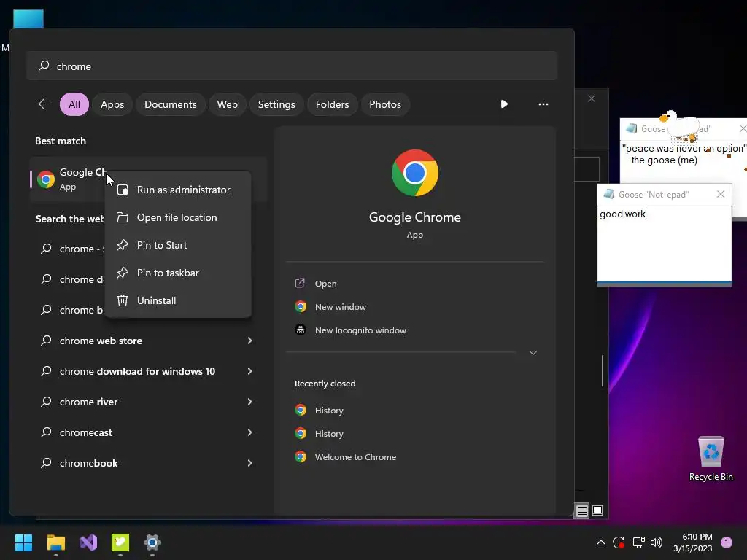Select the All filter tab

click(x=74, y=104)
